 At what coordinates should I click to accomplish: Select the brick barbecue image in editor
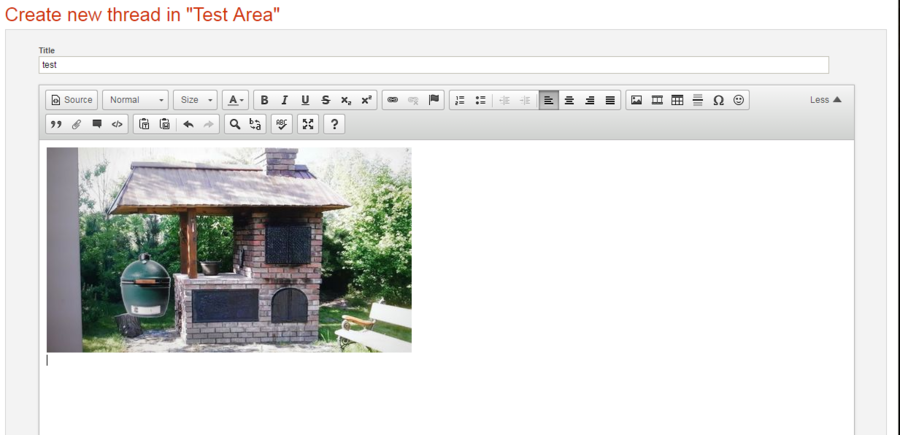coord(229,250)
